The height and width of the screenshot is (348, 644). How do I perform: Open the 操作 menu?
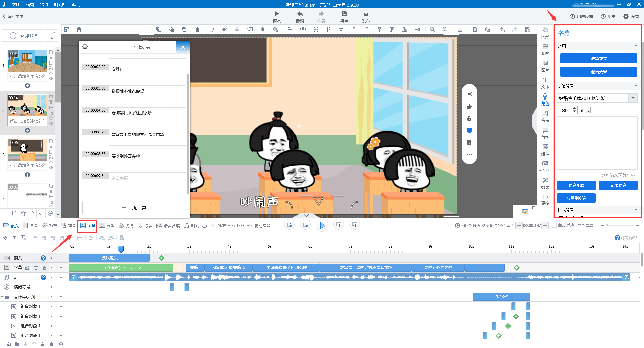(x=44, y=5)
